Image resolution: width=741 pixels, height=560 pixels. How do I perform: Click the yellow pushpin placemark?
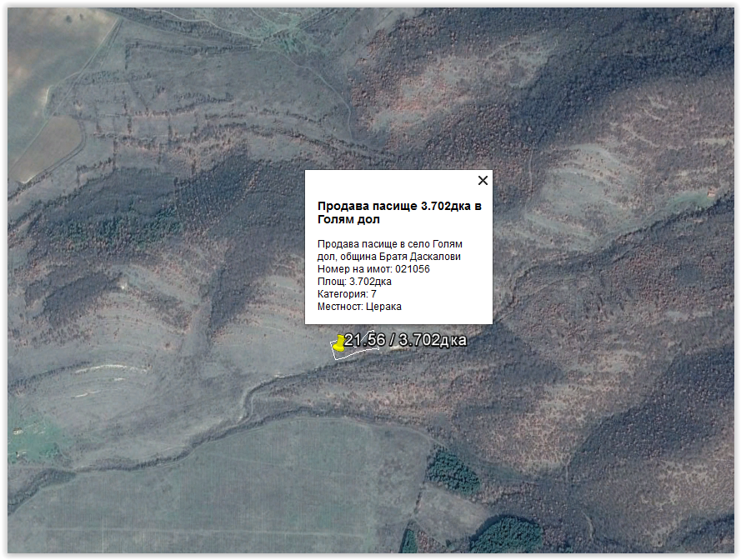(340, 343)
